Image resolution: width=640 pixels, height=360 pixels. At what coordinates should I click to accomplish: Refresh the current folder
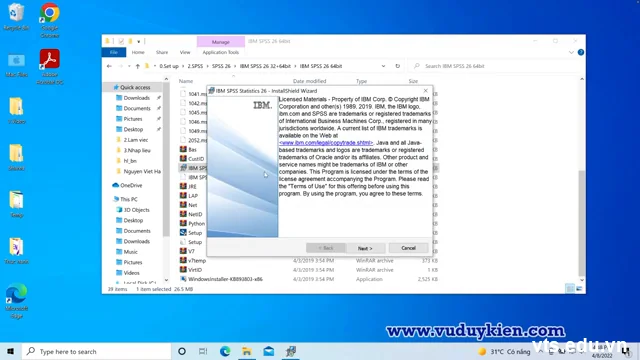click(398, 66)
